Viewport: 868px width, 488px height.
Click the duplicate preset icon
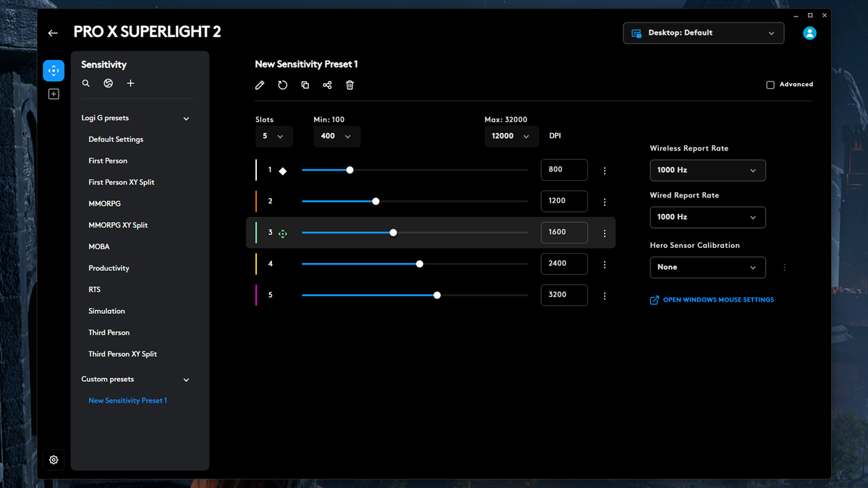pyautogui.click(x=305, y=85)
